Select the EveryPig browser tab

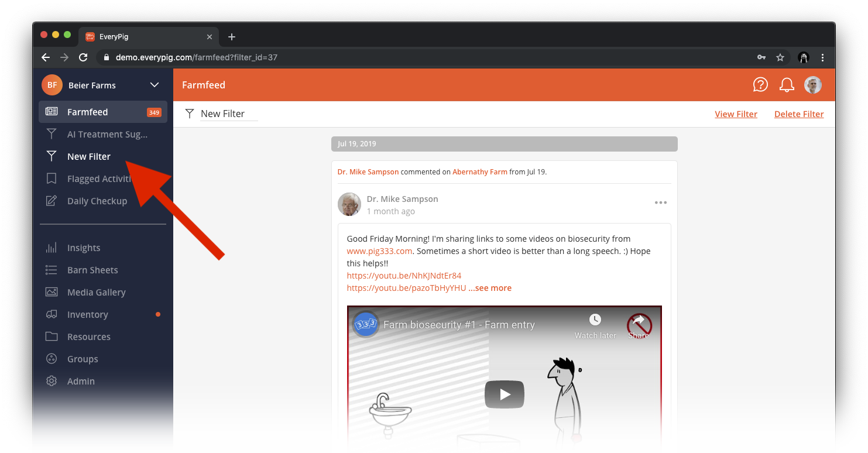point(149,36)
